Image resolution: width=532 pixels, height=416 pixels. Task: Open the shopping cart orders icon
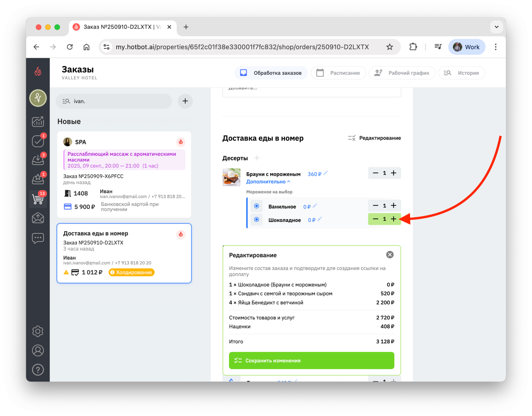tap(38, 199)
